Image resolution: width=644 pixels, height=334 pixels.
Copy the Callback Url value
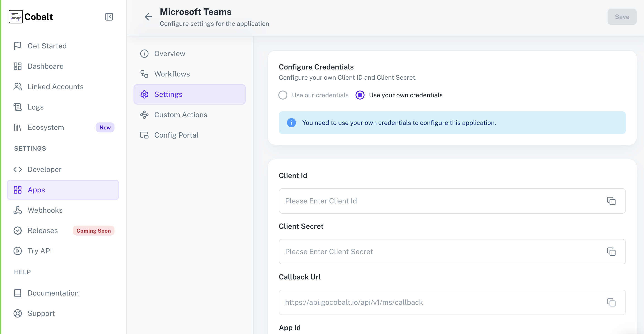[x=611, y=302]
